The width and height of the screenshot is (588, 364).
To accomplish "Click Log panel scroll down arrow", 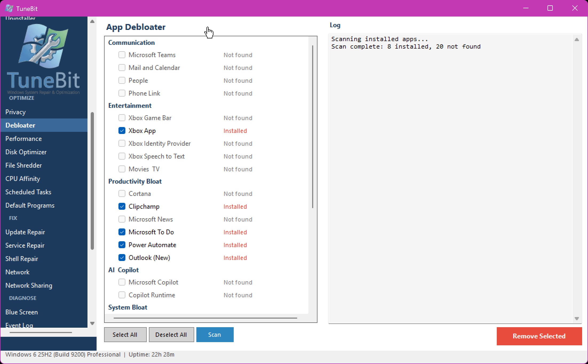I will (x=577, y=319).
